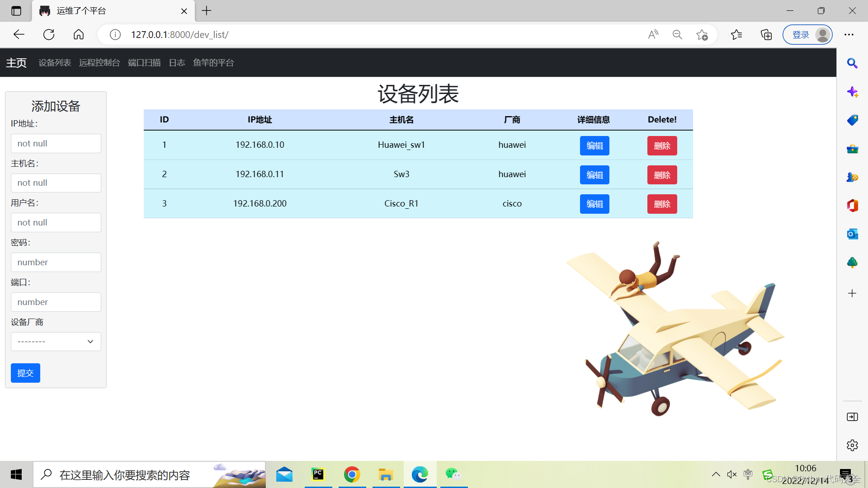The height and width of the screenshot is (488, 868).
Task: Edit device Cisco_R1
Action: tap(594, 204)
